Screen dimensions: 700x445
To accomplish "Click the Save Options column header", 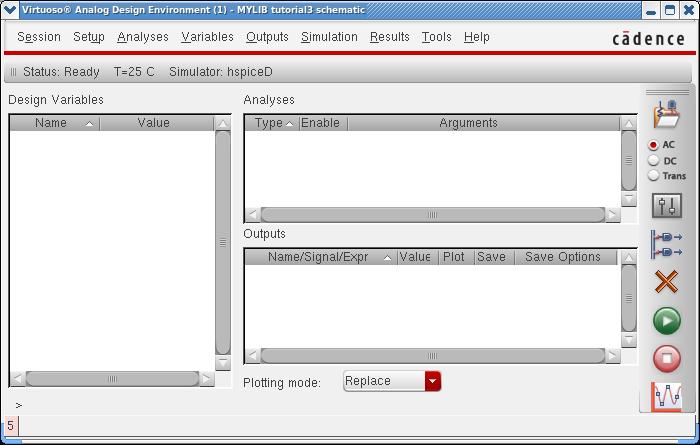I will (x=566, y=257).
